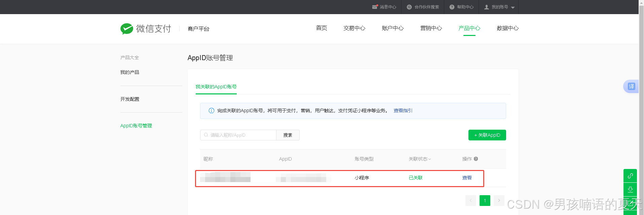The image size is (644, 215).
Task: Click the AppID column header
Action: pos(286,159)
